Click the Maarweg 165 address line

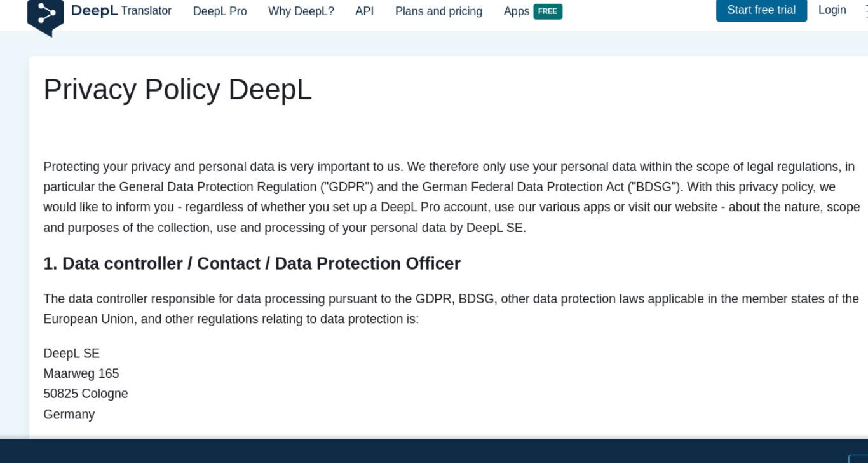pyautogui.click(x=81, y=374)
